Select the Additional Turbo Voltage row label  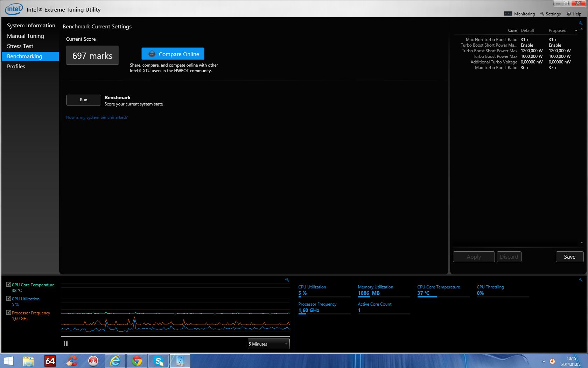494,62
